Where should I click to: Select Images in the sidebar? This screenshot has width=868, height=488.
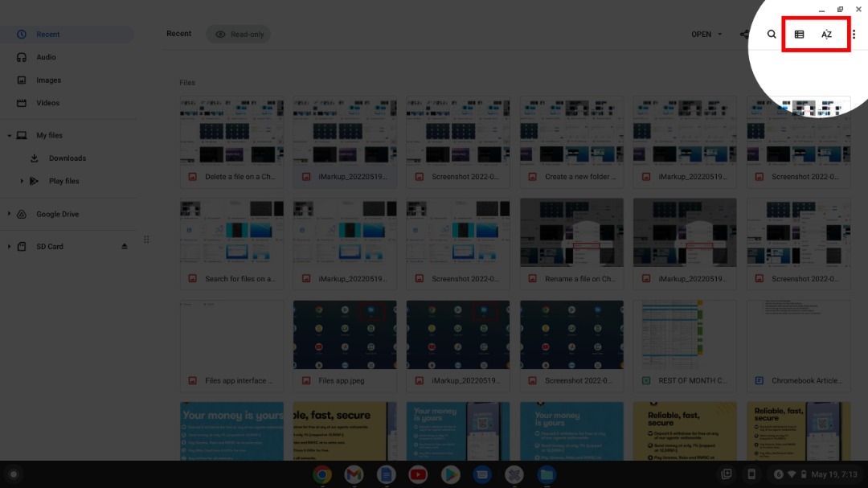click(67, 80)
